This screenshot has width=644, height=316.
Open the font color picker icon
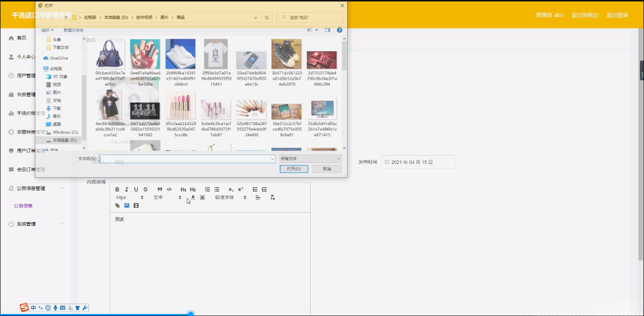coord(194,197)
